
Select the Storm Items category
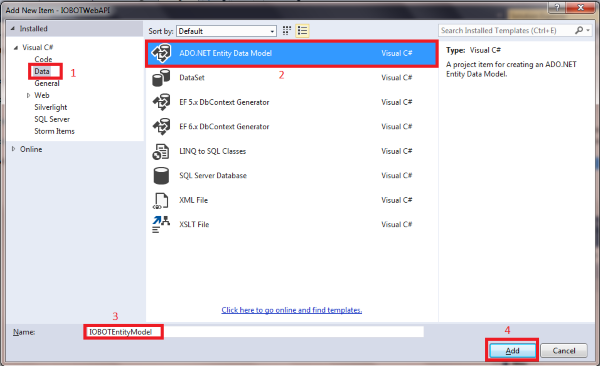point(54,131)
